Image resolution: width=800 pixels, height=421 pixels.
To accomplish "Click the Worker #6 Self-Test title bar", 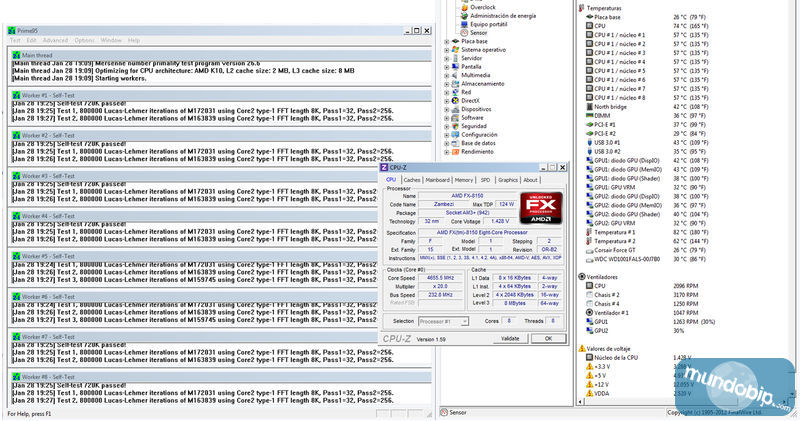I will (194, 296).
